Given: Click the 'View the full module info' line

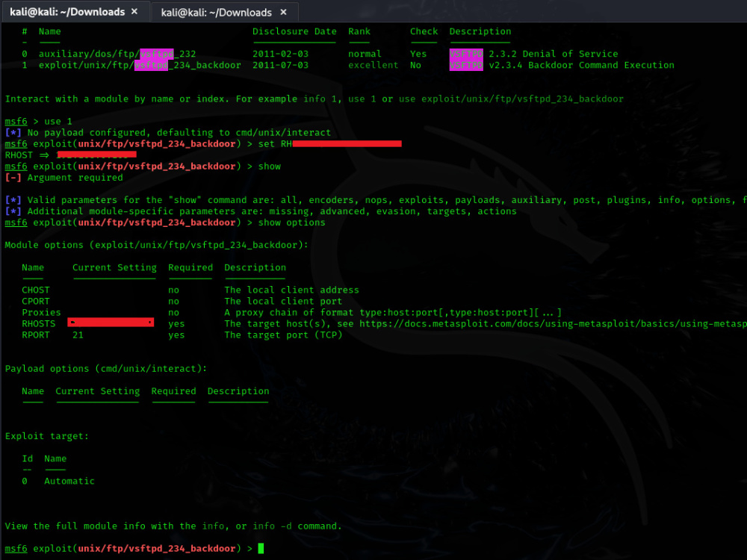Looking at the screenshot, I should (x=173, y=526).
